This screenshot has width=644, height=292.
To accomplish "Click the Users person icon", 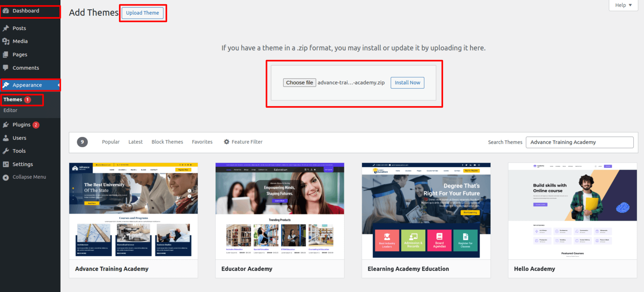I will click(x=6, y=138).
